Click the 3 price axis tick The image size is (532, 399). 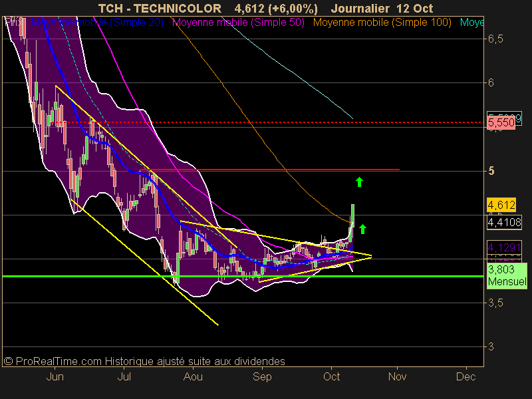pos(491,346)
